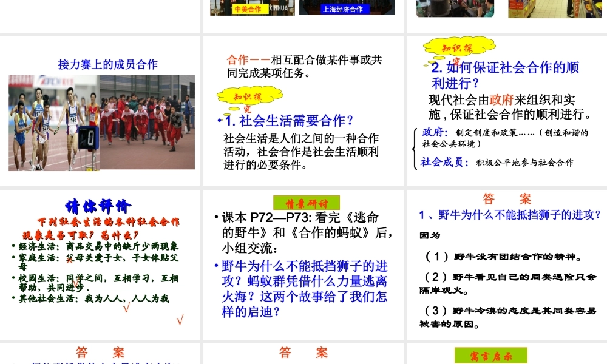Click the title 接力赛上的成员合作
The image size is (607, 364).
click(x=108, y=64)
